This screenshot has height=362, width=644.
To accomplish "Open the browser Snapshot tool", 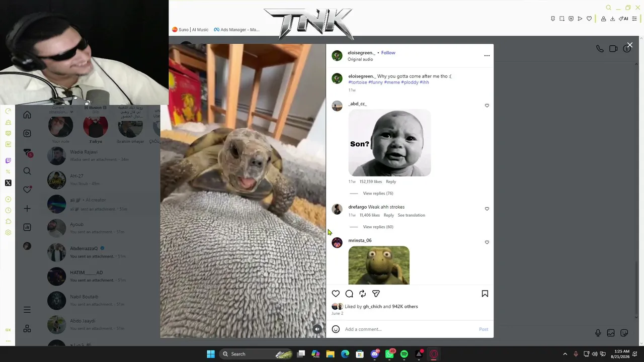I will pyautogui.click(x=562, y=19).
